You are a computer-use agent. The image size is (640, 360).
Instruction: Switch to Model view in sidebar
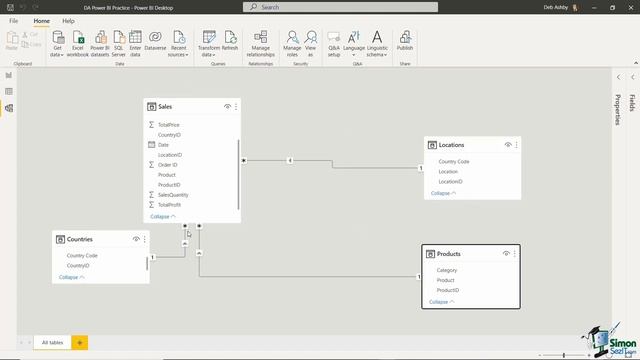pyautogui.click(x=9, y=108)
